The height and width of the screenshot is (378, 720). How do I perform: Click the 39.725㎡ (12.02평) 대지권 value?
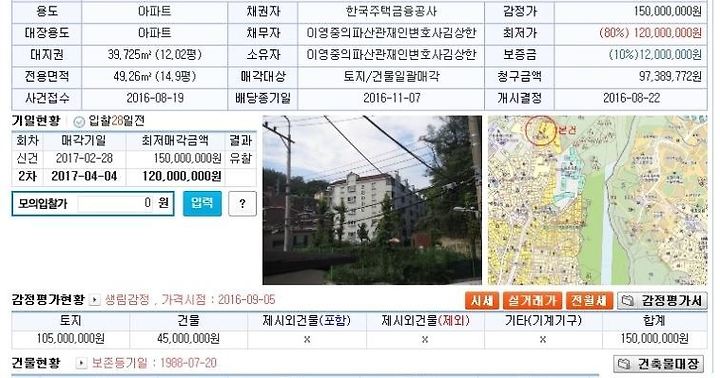(155, 55)
